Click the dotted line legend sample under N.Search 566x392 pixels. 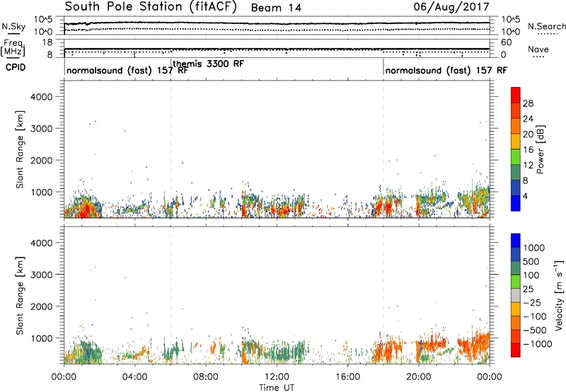point(548,33)
